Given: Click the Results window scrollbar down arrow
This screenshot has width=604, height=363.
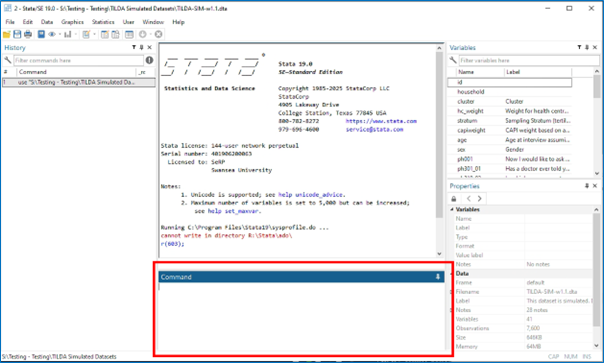Looking at the screenshot, I should [x=439, y=254].
